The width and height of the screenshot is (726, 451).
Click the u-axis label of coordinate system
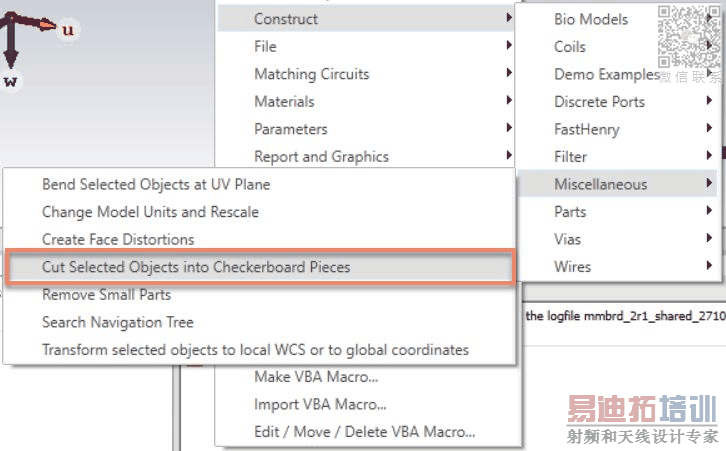(x=68, y=30)
